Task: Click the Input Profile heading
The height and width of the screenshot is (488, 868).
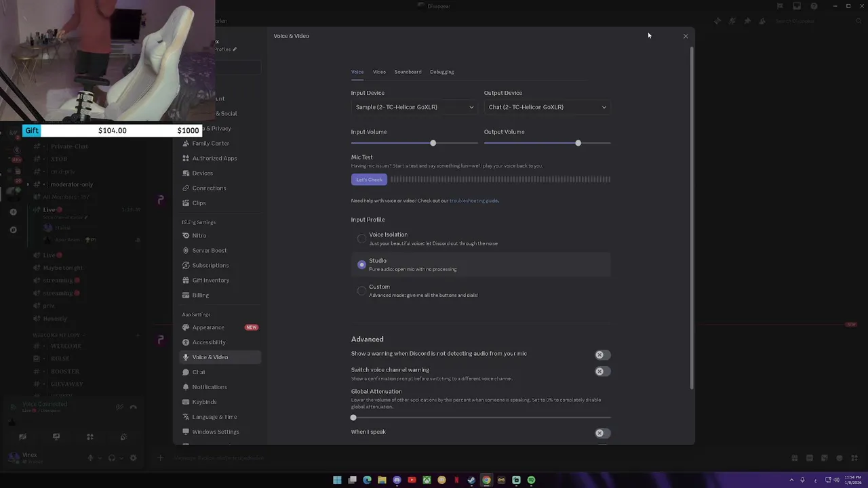Action: 368,220
